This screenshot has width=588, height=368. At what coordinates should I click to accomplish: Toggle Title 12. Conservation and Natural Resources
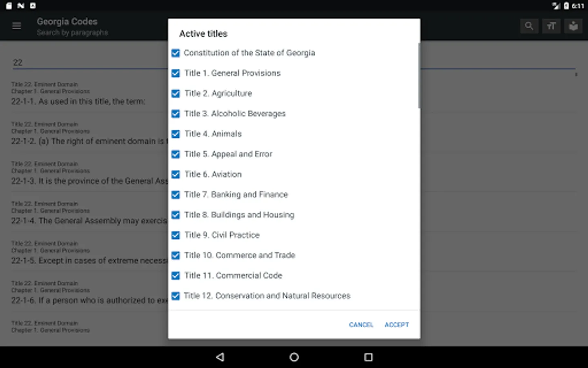click(176, 296)
